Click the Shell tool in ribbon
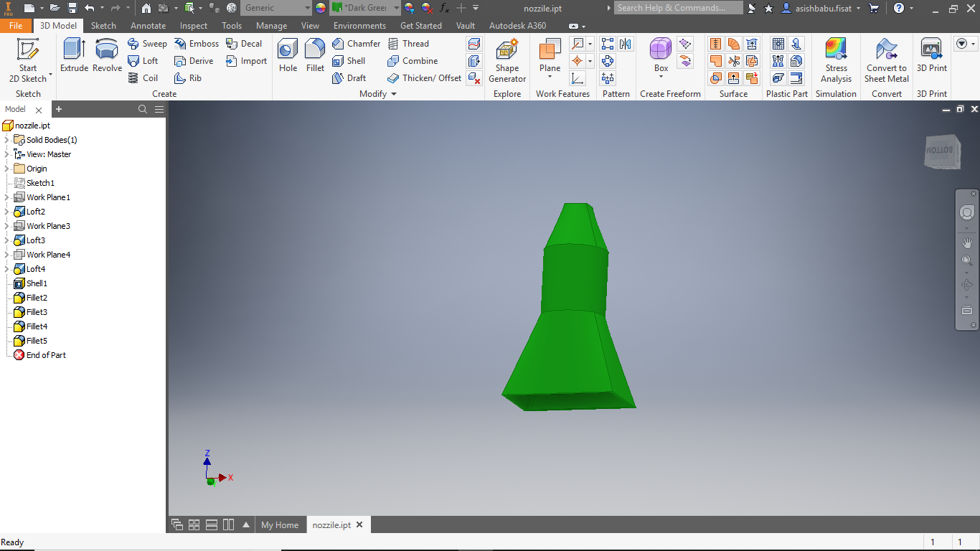 pyautogui.click(x=349, y=61)
